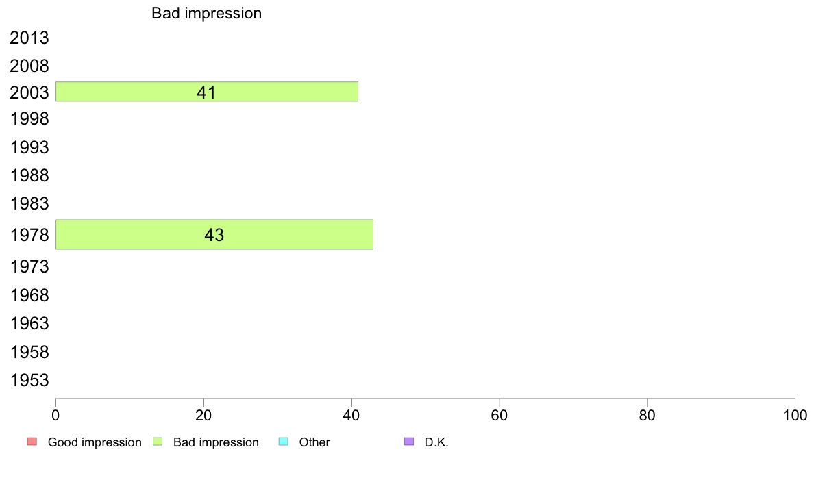Viewport: 814px width, 504px height.
Task: Click the red Good impression legend swatch
Action: (x=32, y=442)
